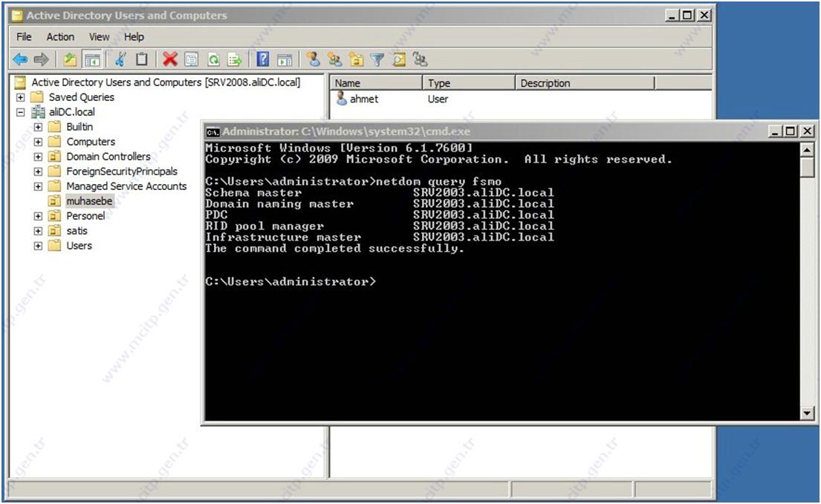Open the File menu
821x504 pixels.
click(24, 37)
